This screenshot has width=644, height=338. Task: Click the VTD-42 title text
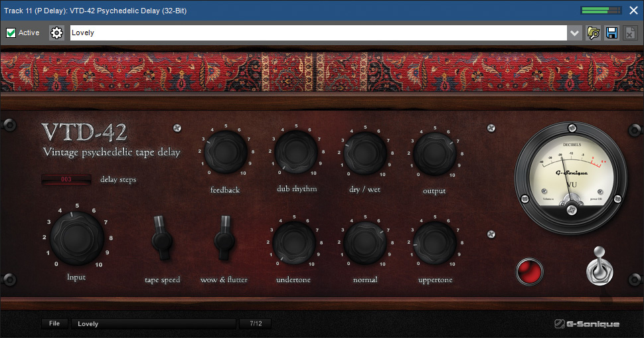pos(84,132)
